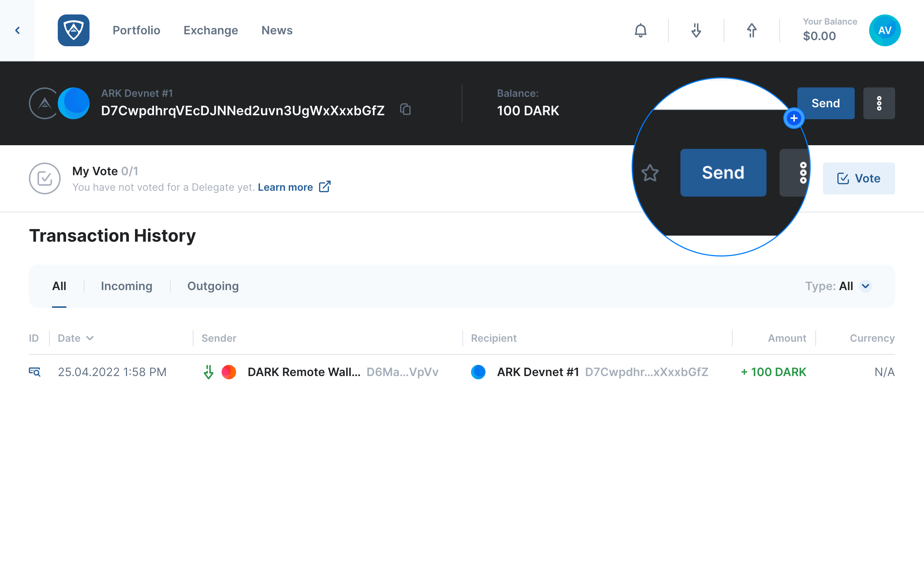Open wallet options three-dots button

[x=879, y=103]
